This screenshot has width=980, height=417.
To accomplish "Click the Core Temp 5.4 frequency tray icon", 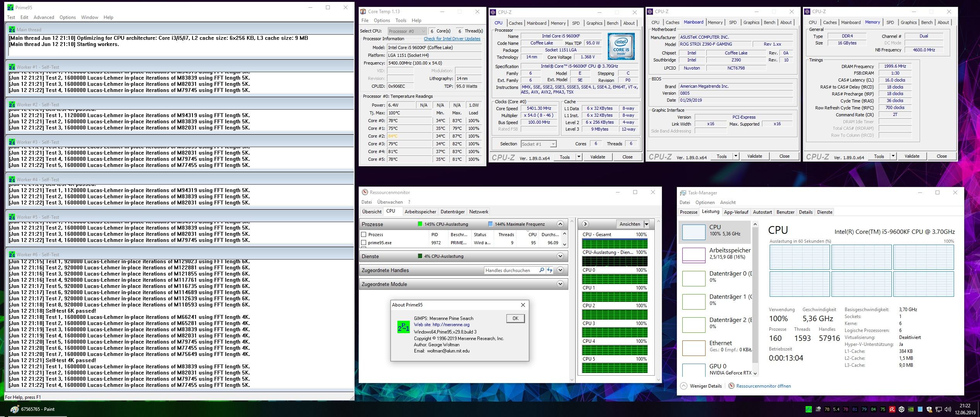I will tap(837, 409).
